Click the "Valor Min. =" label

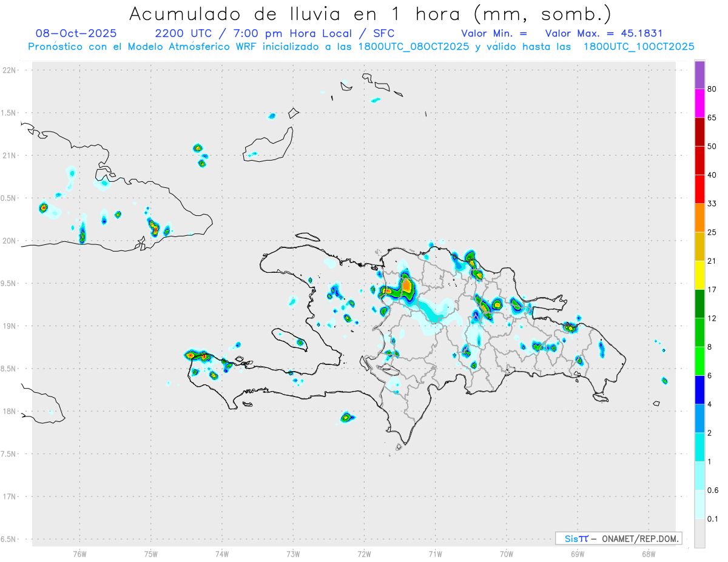point(494,33)
